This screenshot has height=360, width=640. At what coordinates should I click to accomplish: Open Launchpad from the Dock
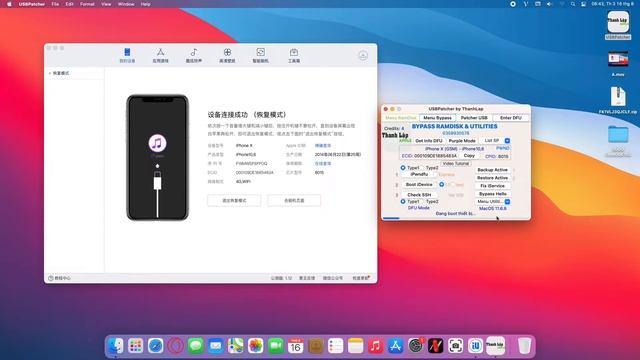[136, 346]
